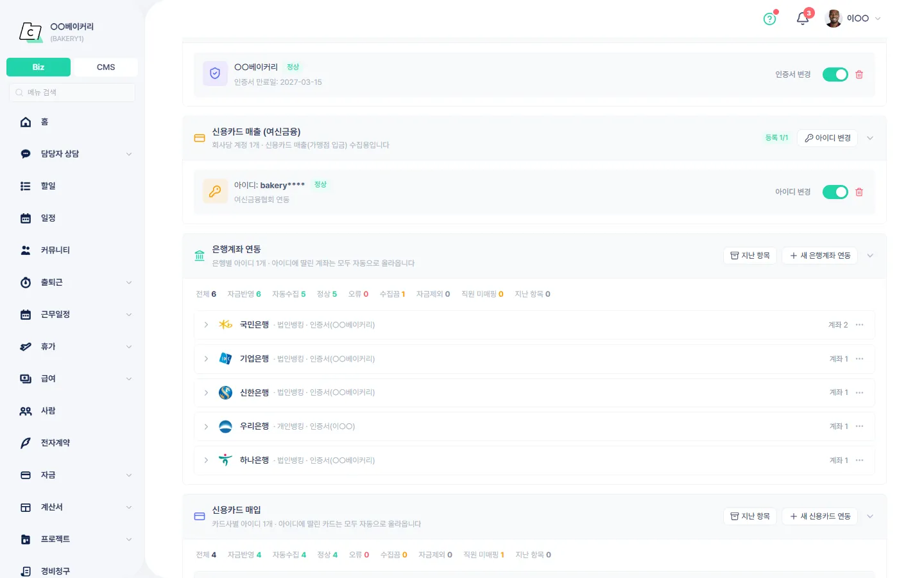Open the notifications bell icon
This screenshot has width=924, height=578.
pos(803,18)
